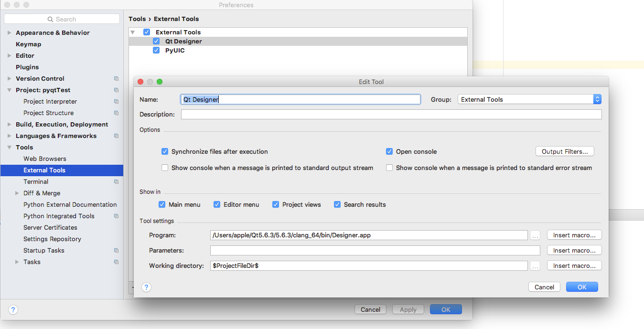Enable show console on standard error stream
This screenshot has width=644, height=329.
(x=389, y=168)
